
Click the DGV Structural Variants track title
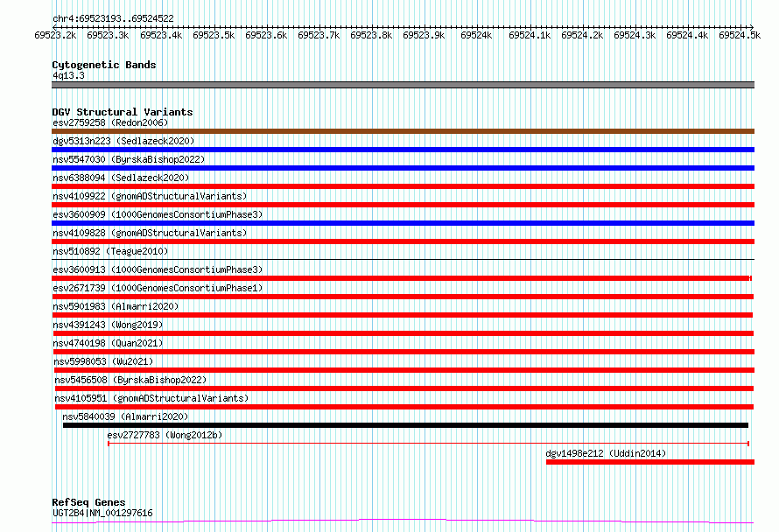123,112
